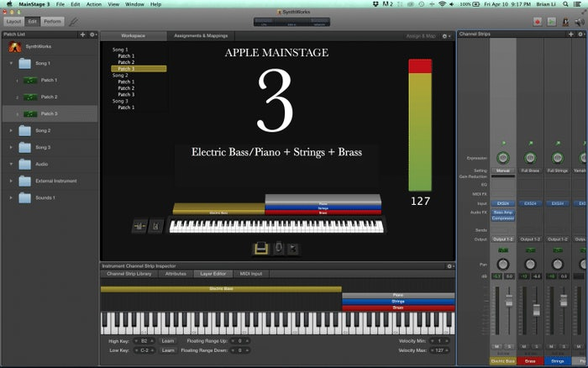Switch to Perform mode
Screen dimensions: 588x368
pyautogui.click(x=52, y=20)
